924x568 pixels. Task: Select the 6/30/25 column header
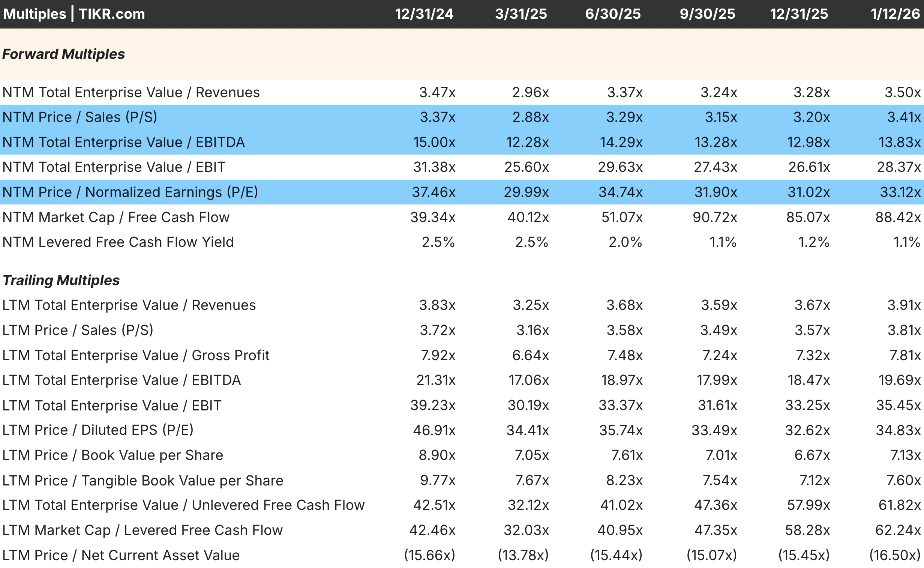tap(613, 14)
